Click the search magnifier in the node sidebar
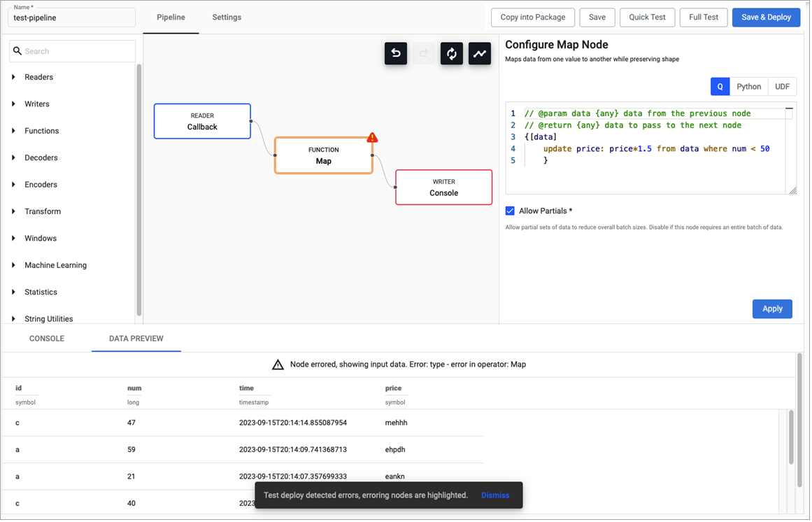Image resolution: width=812 pixels, height=522 pixels. click(17, 50)
